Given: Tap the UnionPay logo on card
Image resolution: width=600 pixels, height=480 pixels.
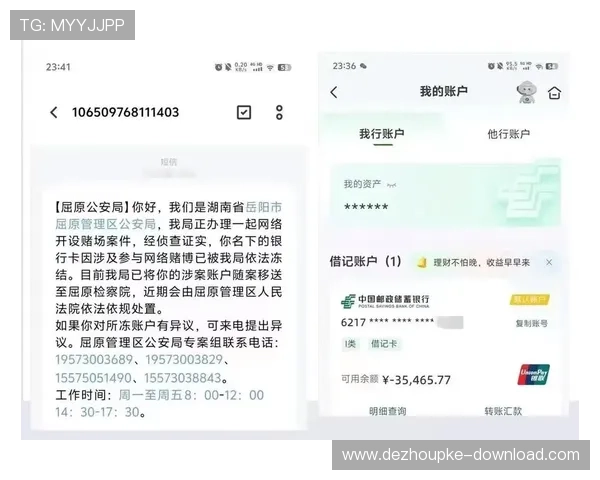Looking at the screenshot, I should (533, 374).
